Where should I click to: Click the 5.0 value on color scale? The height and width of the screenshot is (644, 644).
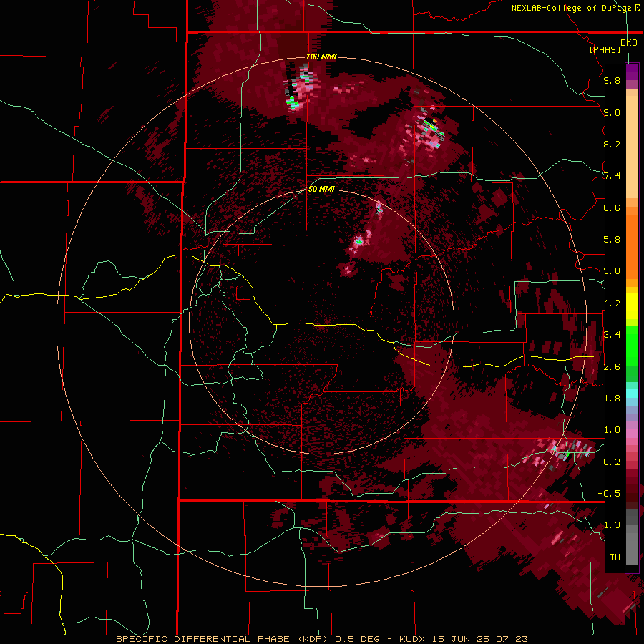[612, 271]
